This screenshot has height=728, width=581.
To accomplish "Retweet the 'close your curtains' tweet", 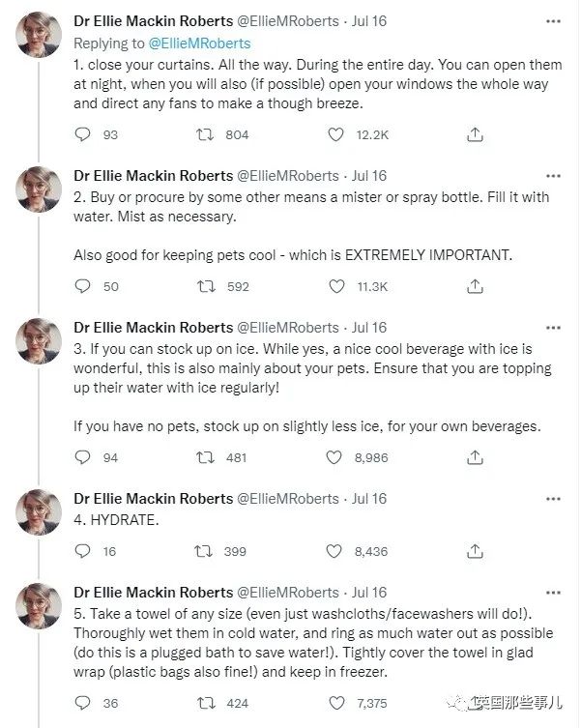I will 204,134.
